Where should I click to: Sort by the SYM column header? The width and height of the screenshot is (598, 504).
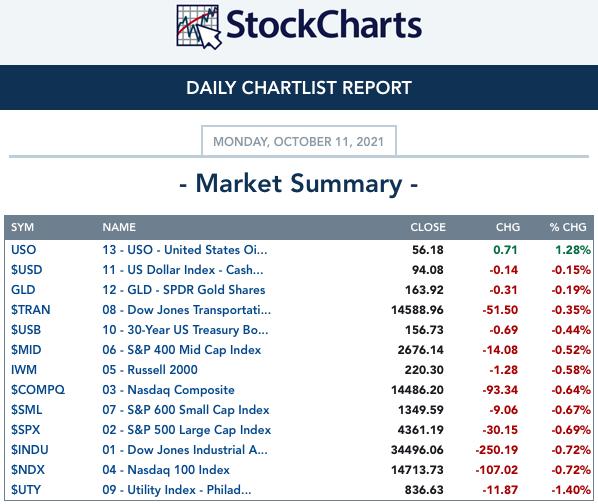point(23,227)
